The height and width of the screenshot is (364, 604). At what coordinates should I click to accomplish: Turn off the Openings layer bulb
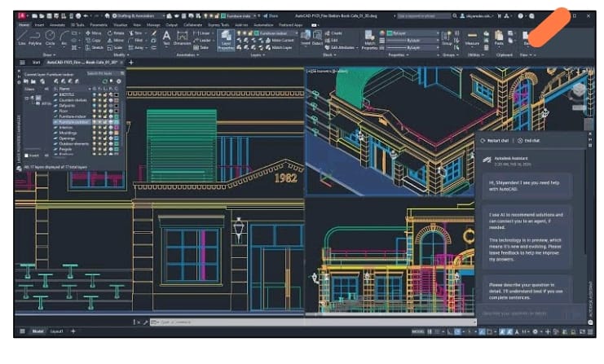pos(95,138)
